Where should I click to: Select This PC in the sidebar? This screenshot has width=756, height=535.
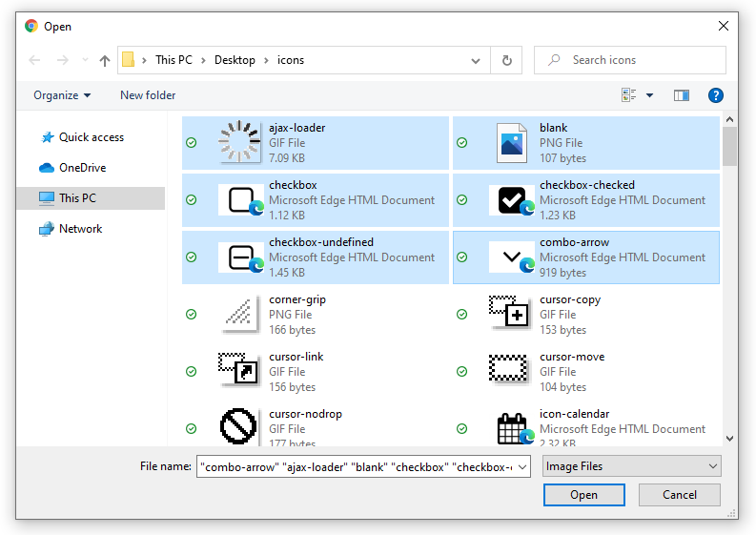point(91,198)
